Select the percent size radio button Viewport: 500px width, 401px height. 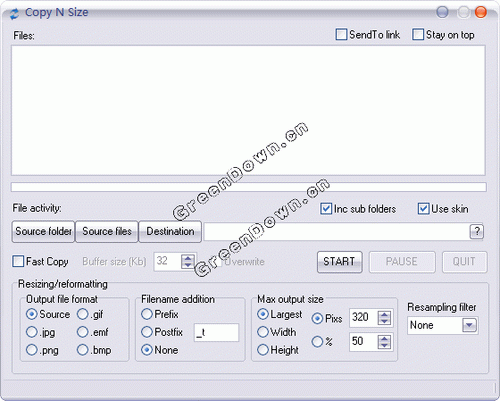tap(317, 341)
